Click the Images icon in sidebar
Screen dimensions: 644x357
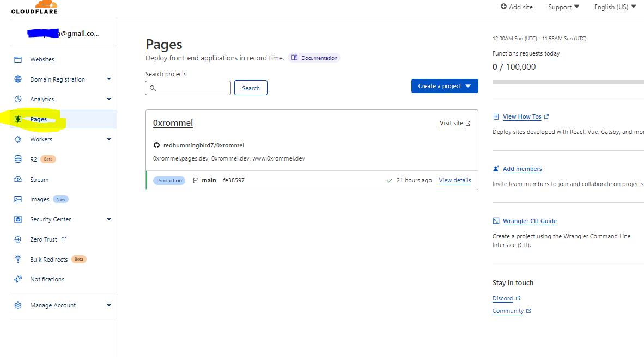point(18,200)
